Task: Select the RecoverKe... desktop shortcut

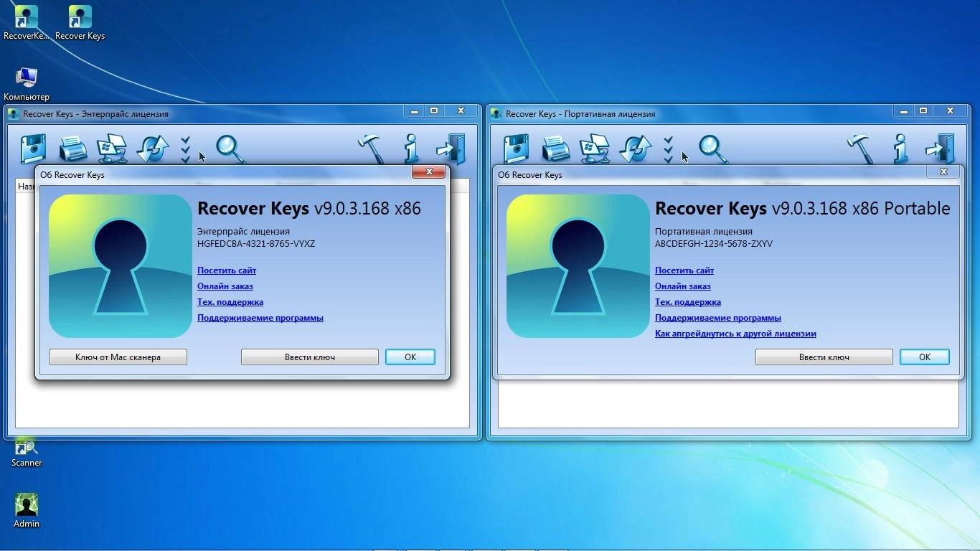Action: point(27,22)
